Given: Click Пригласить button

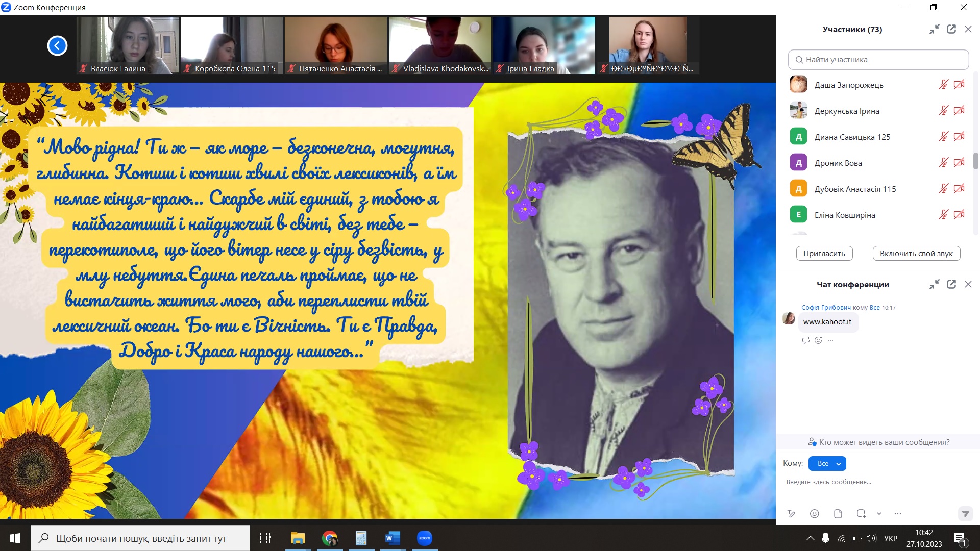Looking at the screenshot, I should click(824, 254).
